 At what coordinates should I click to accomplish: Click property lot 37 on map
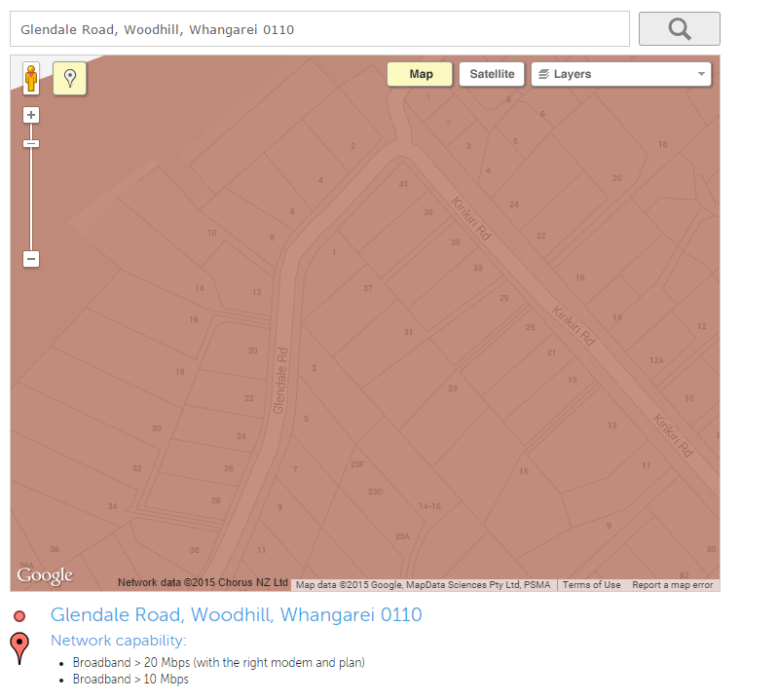point(367,288)
